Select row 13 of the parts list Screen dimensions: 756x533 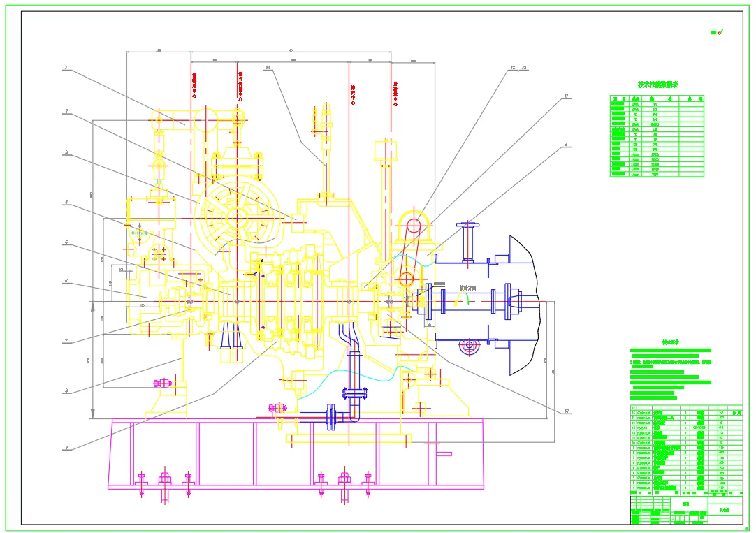pyautogui.click(x=686, y=428)
